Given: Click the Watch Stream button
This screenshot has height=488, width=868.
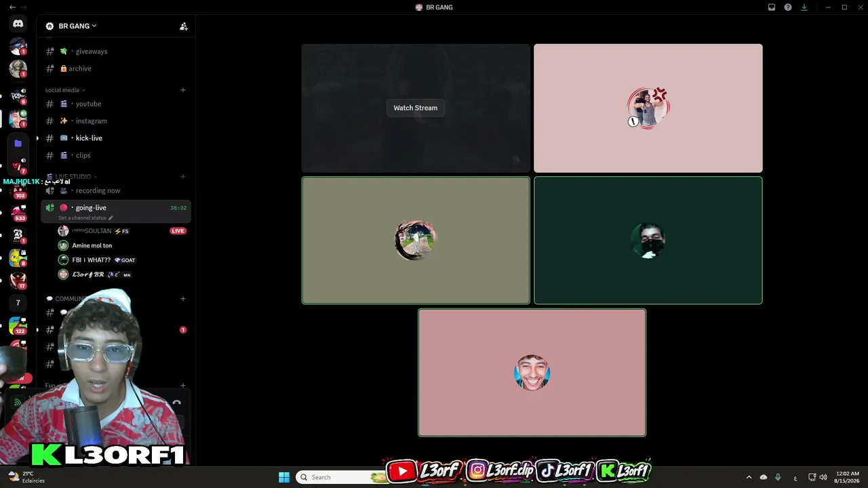Looking at the screenshot, I should pos(416,108).
